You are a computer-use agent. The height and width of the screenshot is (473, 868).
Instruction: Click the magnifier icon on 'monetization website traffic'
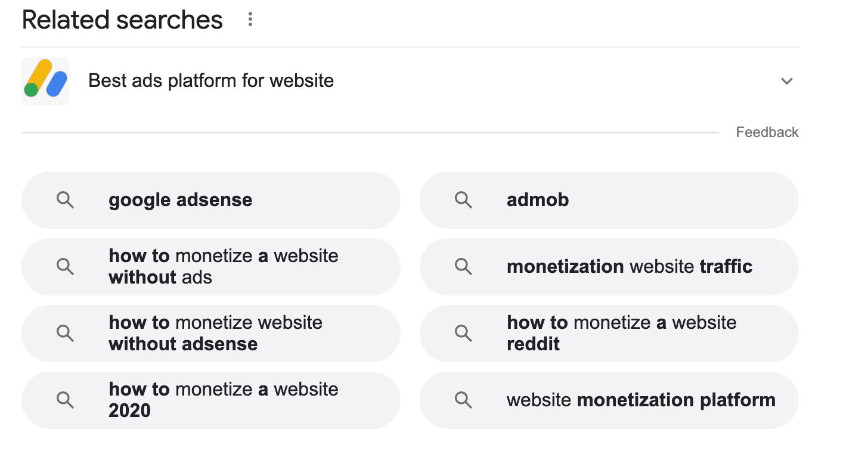(x=464, y=267)
